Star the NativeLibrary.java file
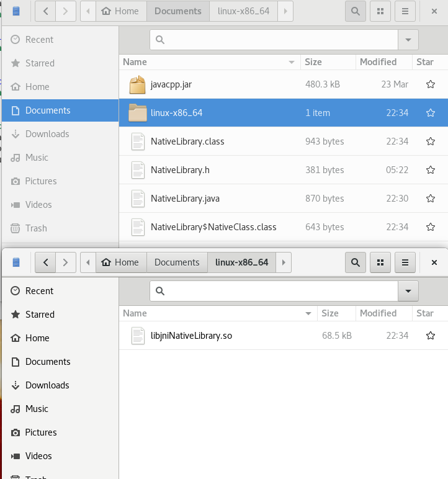448x479 pixels. tap(430, 199)
